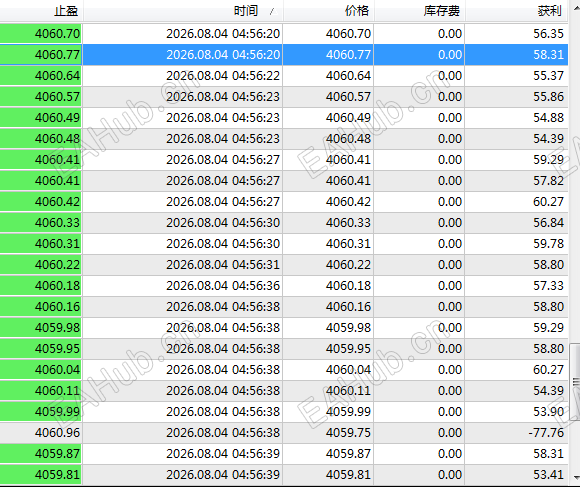Select the row with loss -77.76
580x487 pixels.
pyautogui.click(x=284, y=433)
